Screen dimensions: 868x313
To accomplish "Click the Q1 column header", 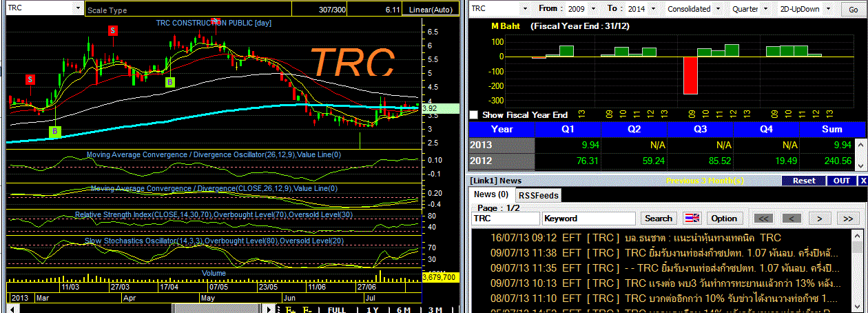I will [568, 129].
